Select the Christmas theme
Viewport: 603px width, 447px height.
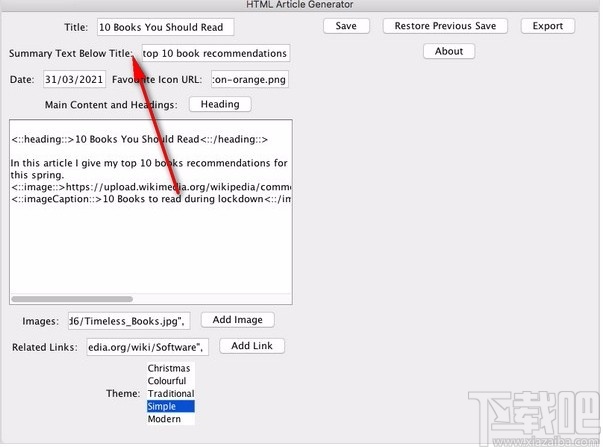[170, 368]
